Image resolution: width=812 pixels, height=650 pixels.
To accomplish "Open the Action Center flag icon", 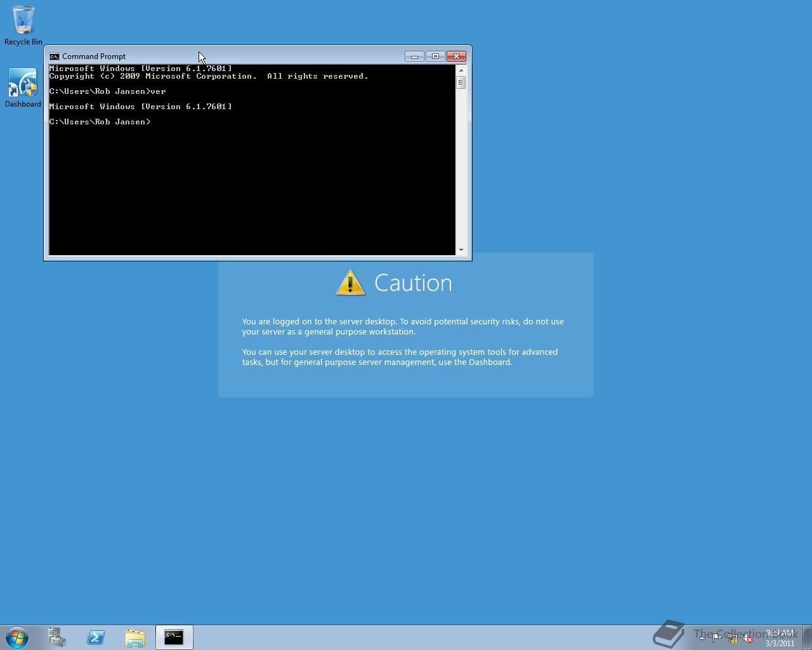I will pos(717,638).
